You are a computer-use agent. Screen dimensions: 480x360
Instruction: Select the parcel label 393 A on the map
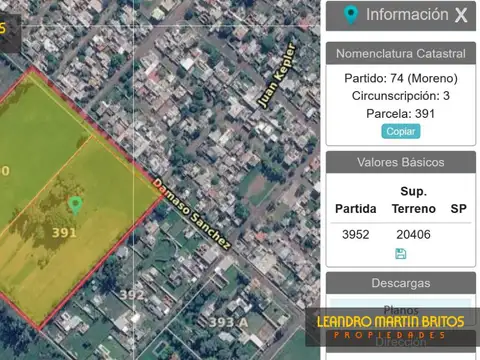tap(228, 322)
